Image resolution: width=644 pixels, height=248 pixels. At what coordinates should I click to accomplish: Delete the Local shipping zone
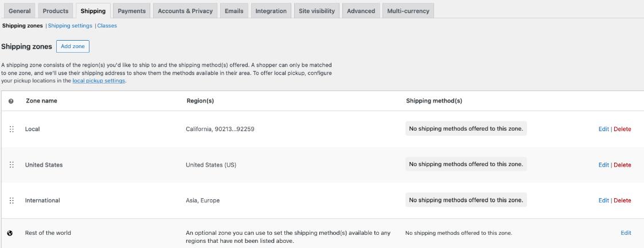[x=622, y=129]
